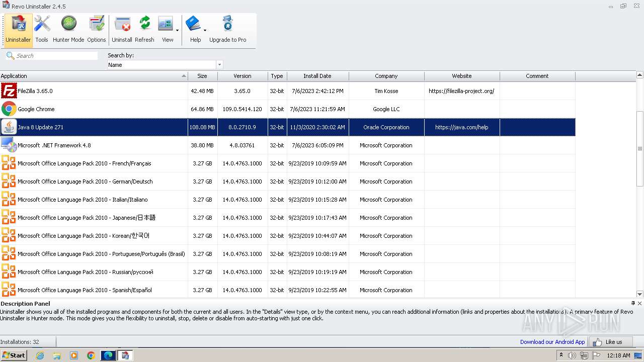The image size is (644, 362).
Task: Activate Hunter Mode
Action: (x=68, y=30)
